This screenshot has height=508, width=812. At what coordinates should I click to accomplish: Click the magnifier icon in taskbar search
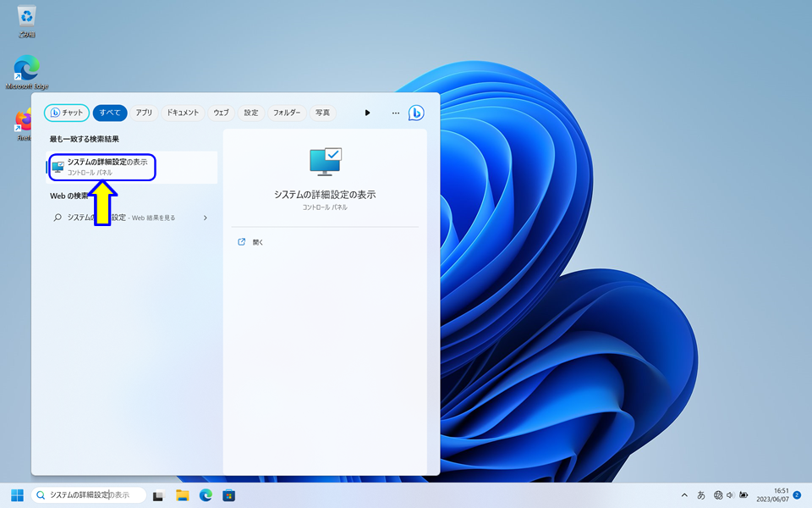coord(41,495)
